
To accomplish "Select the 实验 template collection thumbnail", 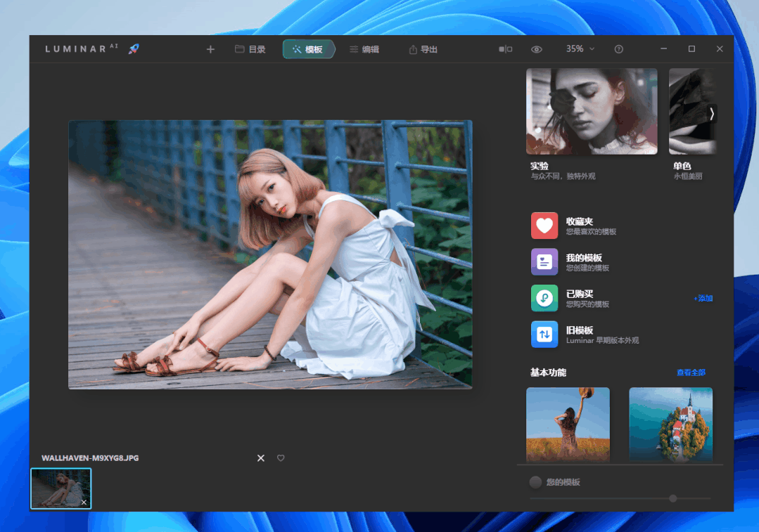I will [592, 111].
